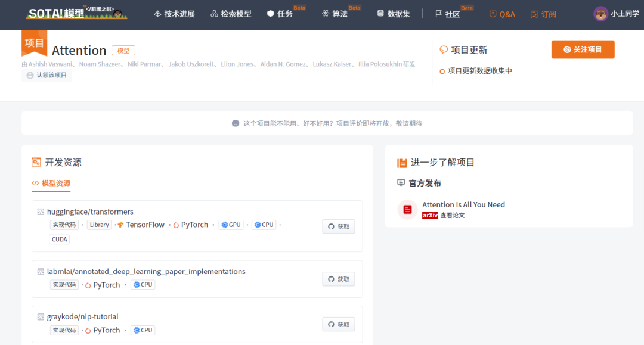
Task: Click the code icon beside graykode/nlp-tutorial
Action: pyautogui.click(x=41, y=317)
